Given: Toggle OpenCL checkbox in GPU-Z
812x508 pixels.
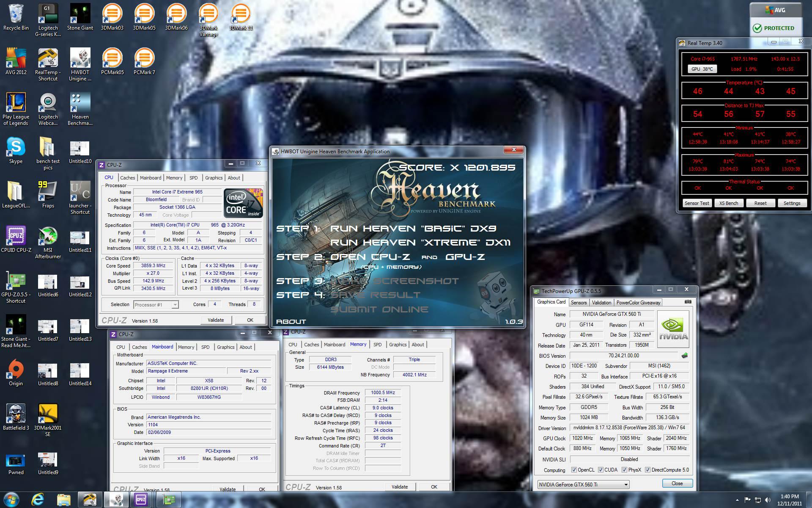Looking at the screenshot, I should pyautogui.click(x=574, y=470).
